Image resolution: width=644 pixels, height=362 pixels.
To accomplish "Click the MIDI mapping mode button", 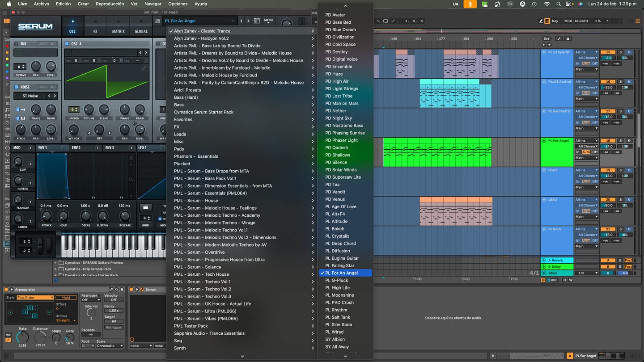I will 568,21.
